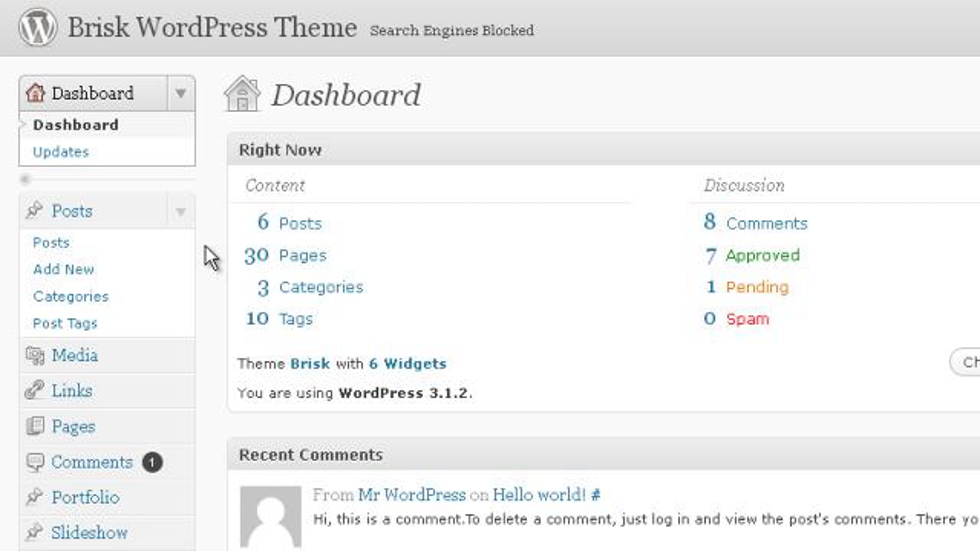Visit the Brisk WordPress Theme site title
This screenshot has height=551, width=980.
coord(212,27)
